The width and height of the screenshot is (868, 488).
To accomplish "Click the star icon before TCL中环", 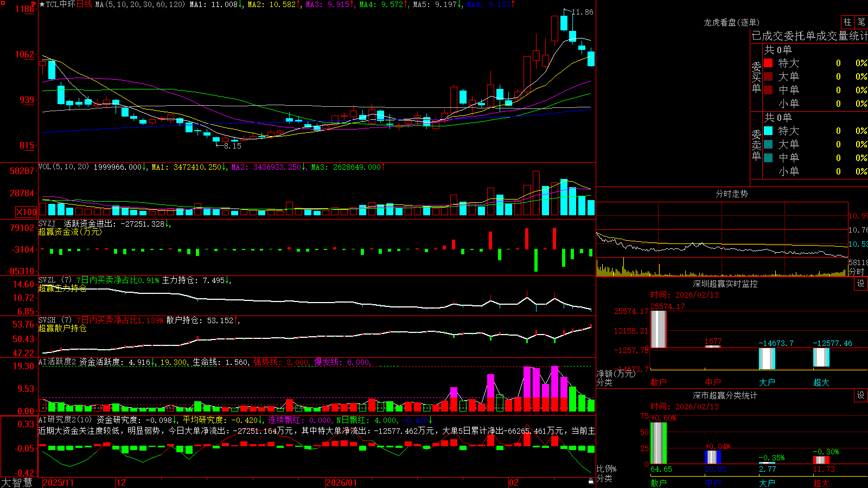I will (42, 4).
